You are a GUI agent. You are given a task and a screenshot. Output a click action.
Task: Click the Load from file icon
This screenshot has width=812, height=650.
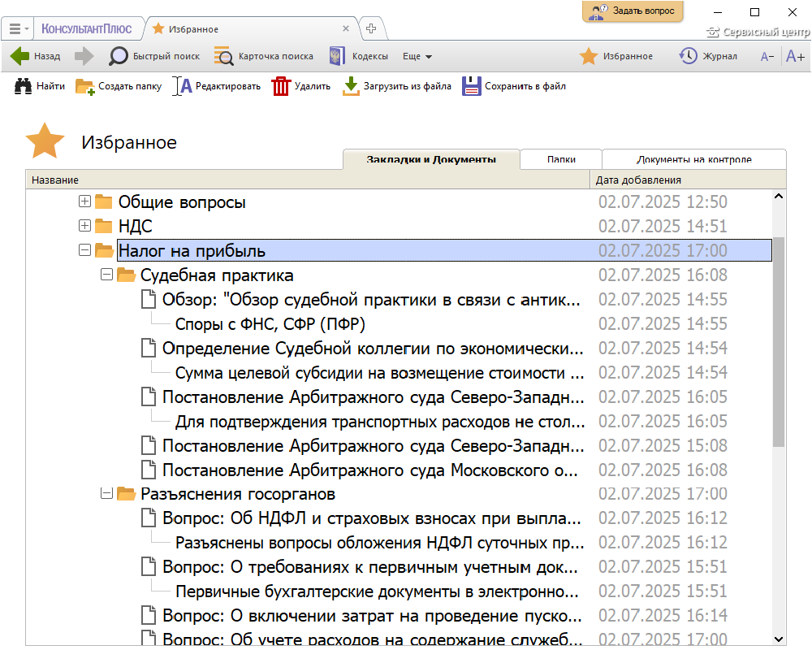click(x=351, y=86)
